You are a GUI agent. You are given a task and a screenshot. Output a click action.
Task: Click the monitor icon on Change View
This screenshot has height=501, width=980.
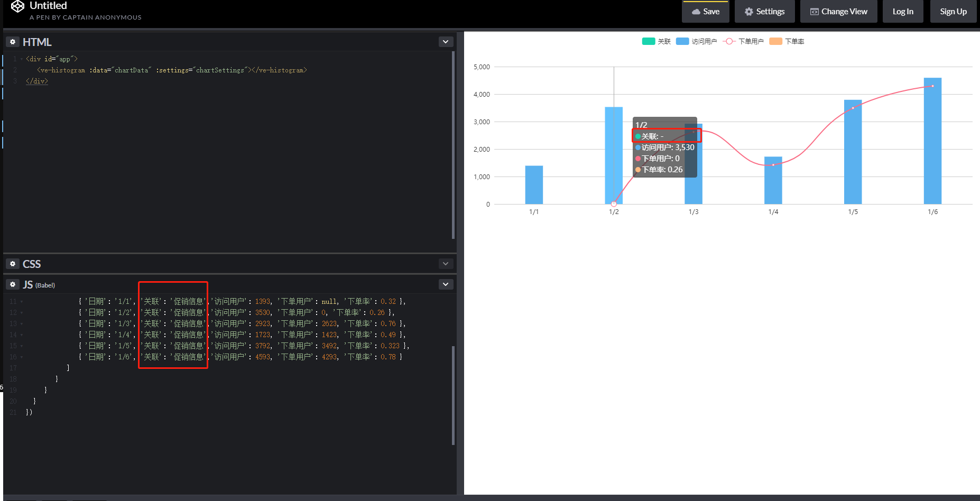point(814,11)
